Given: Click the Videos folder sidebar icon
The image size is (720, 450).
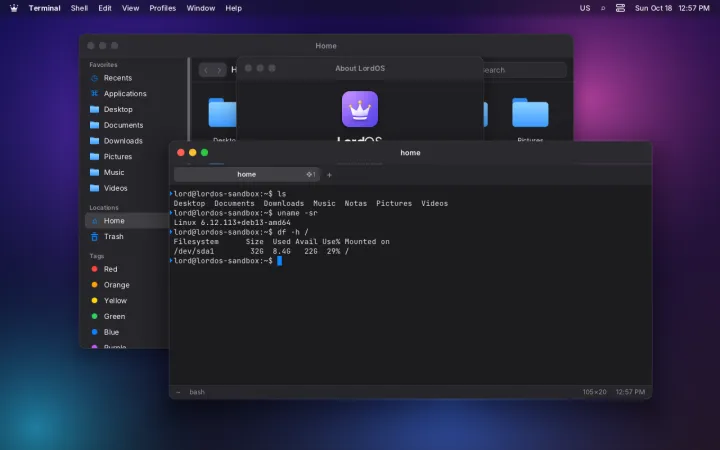Looking at the screenshot, I should (94, 188).
